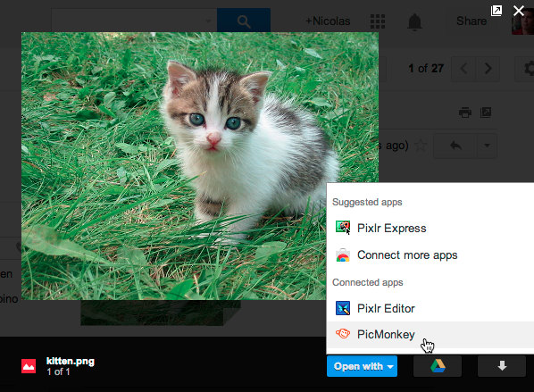This screenshot has width=534, height=392.
Task: Click the PicMonkey monkey face icon
Action: [x=343, y=334]
